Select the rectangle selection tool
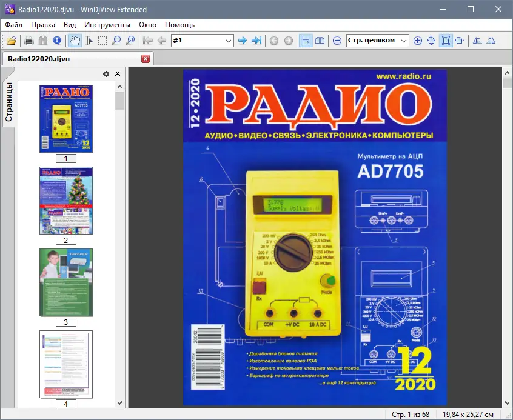This screenshot has width=513, height=420. pyautogui.click(x=102, y=41)
